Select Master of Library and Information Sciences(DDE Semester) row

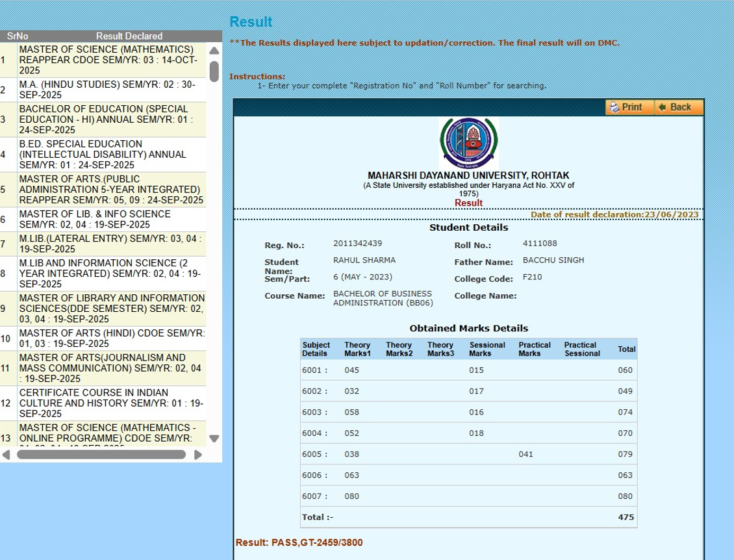[x=103, y=309]
